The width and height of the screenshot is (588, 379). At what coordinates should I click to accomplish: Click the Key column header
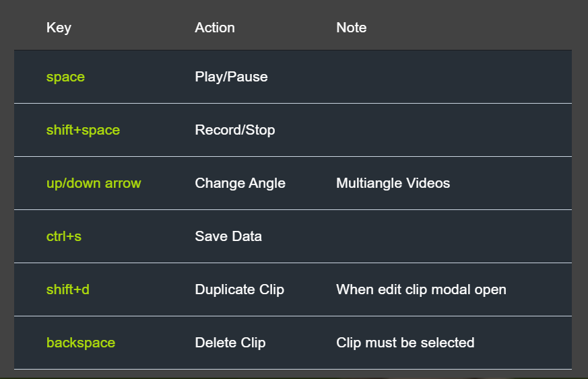click(59, 28)
